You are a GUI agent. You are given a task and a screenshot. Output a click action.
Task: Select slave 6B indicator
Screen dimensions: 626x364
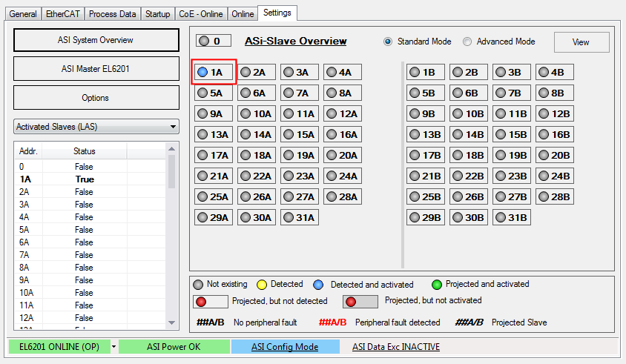[x=469, y=93]
